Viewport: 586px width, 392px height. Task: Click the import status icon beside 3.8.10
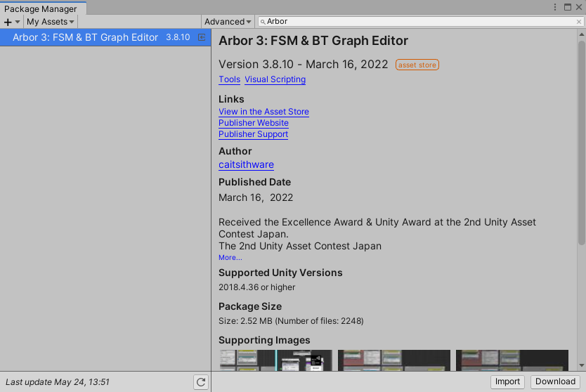tap(202, 37)
